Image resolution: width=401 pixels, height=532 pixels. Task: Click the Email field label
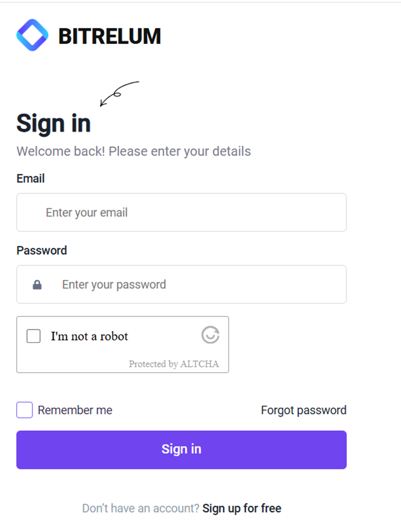31,178
